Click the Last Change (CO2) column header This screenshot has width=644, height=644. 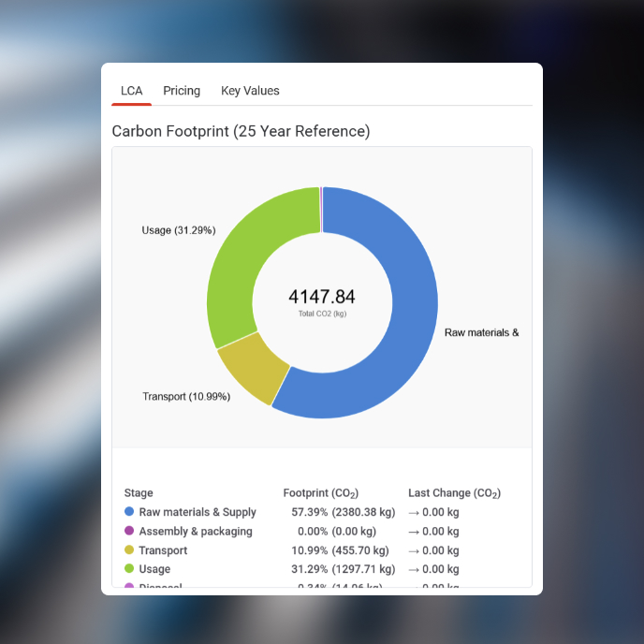454,493
